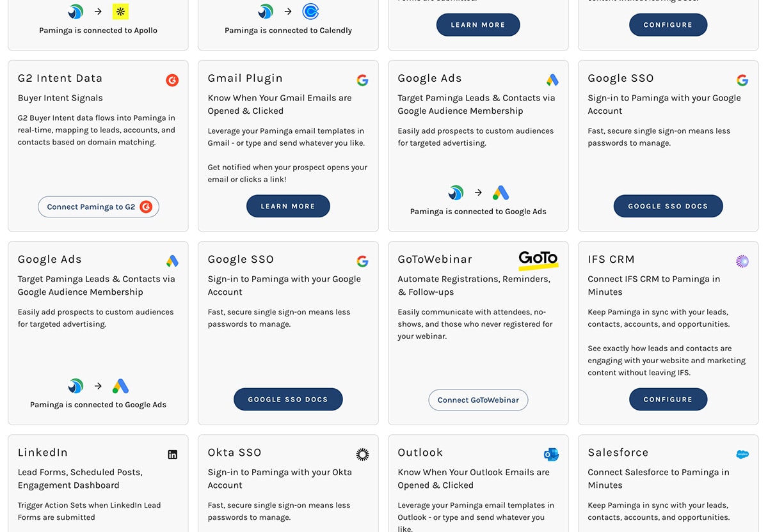The height and width of the screenshot is (532, 768).
Task: Click the G2 logo on the G2 Intent Data card
Action: click(x=172, y=80)
